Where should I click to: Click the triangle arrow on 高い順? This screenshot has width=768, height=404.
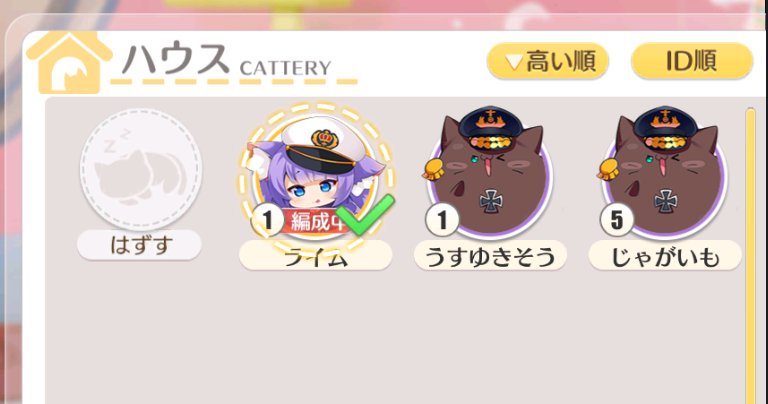coord(514,62)
